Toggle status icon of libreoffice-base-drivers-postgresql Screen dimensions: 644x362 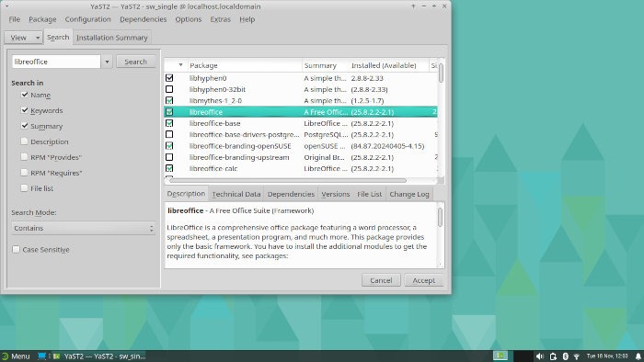(x=169, y=134)
